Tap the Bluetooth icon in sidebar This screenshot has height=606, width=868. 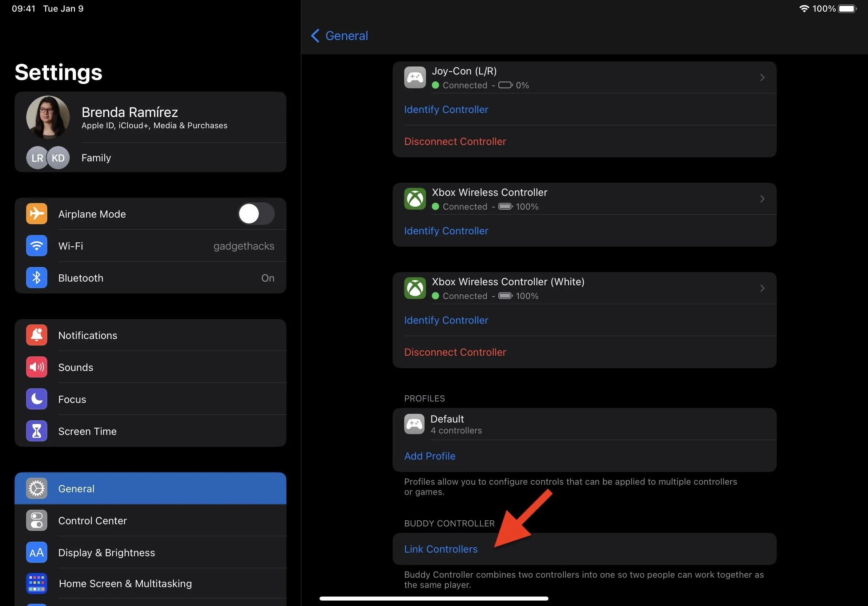[x=37, y=278]
